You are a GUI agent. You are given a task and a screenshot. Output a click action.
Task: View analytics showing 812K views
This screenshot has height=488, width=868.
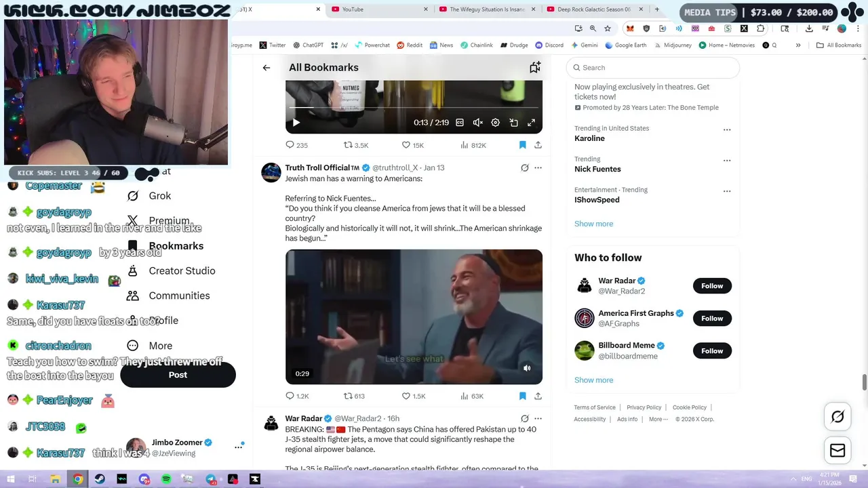pyautogui.click(x=473, y=145)
